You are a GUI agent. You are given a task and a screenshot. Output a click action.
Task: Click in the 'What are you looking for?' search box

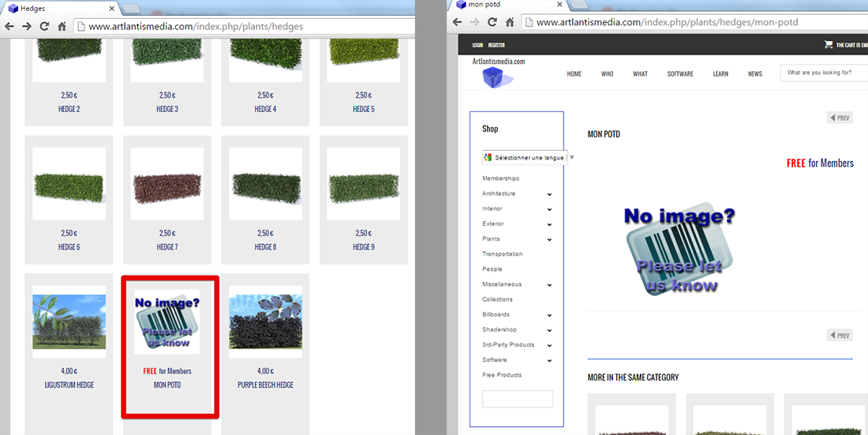tap(824, 73)
